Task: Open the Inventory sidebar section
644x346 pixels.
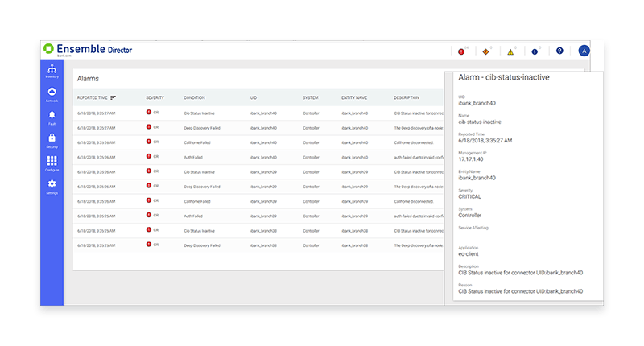Action: click(52, 71)
